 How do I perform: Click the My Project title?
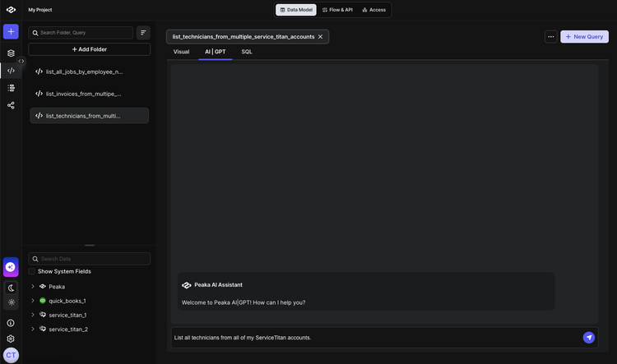[40, 10]
